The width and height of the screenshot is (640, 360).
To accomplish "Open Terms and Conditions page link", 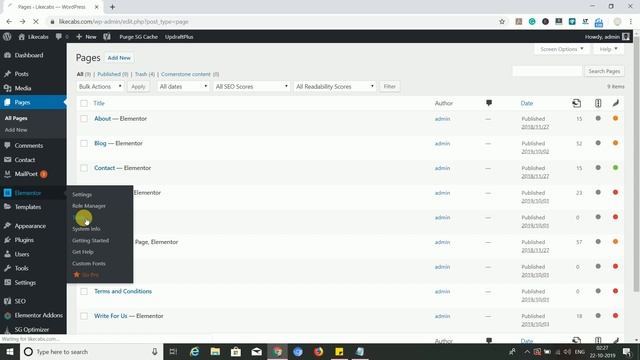I will (x=123, y=291).
